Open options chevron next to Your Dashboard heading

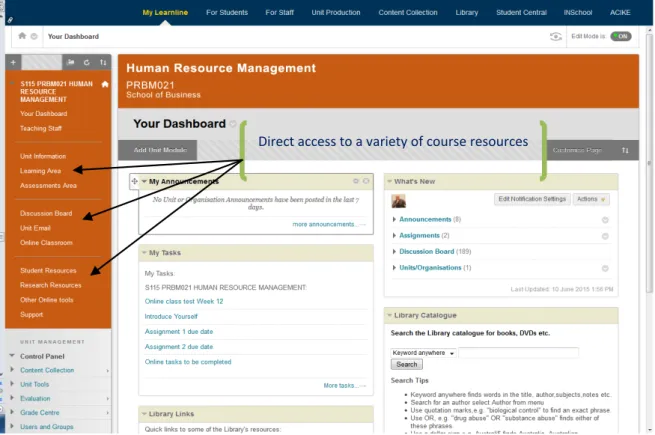click(x=233, y=124)
